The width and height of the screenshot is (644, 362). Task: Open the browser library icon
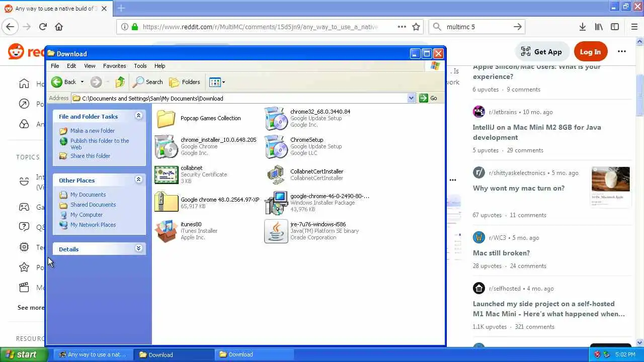(599, 27)
